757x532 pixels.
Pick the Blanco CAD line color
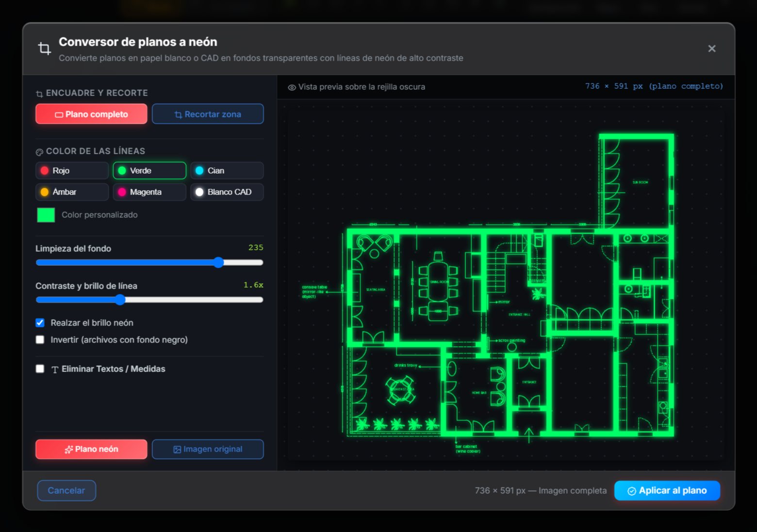[227, 192]
